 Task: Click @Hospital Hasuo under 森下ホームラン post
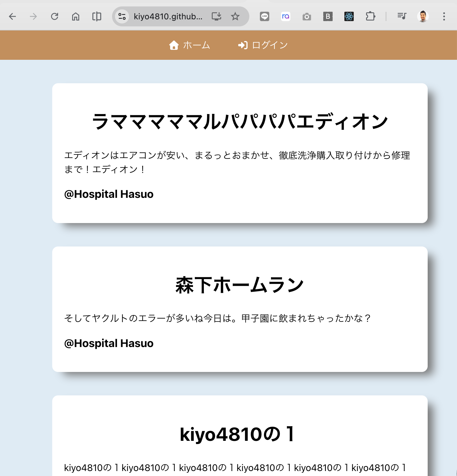tap(109, 343)
